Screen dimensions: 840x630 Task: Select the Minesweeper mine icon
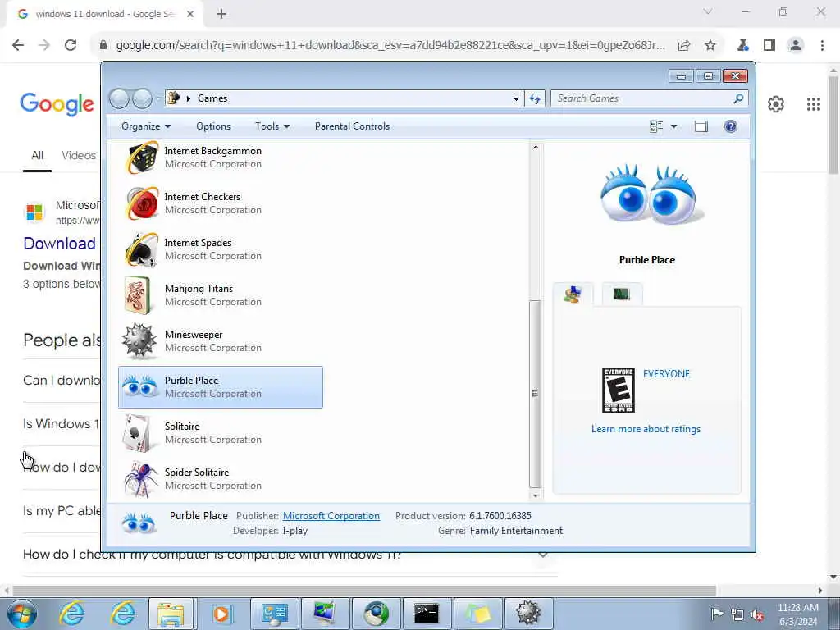(x=139, y=340)
